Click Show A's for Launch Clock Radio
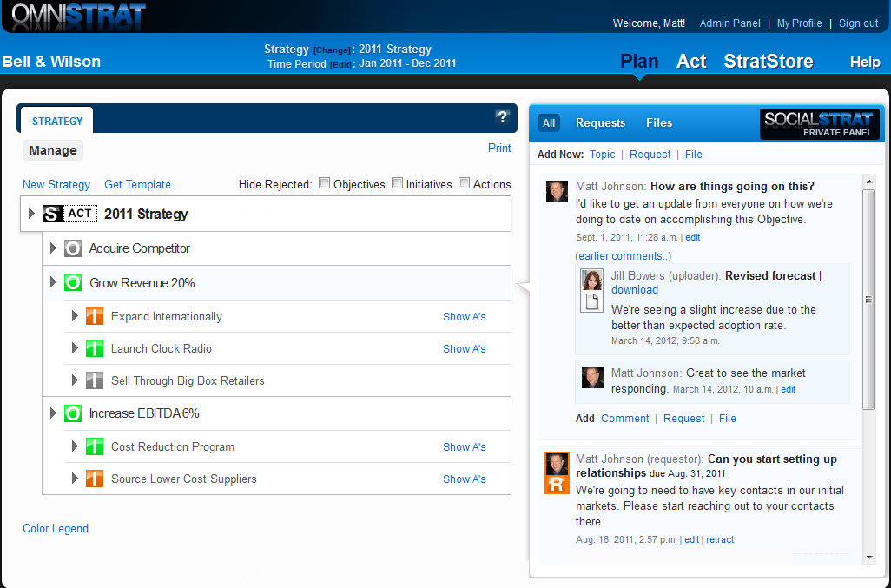The width and height of the screenshot is (891, 588). point(465,349)
